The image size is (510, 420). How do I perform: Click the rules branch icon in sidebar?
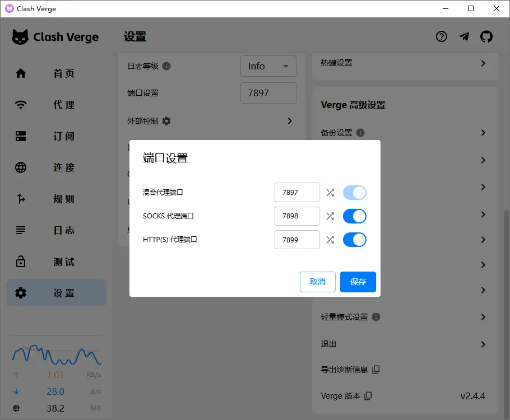(x=21, y=199)
